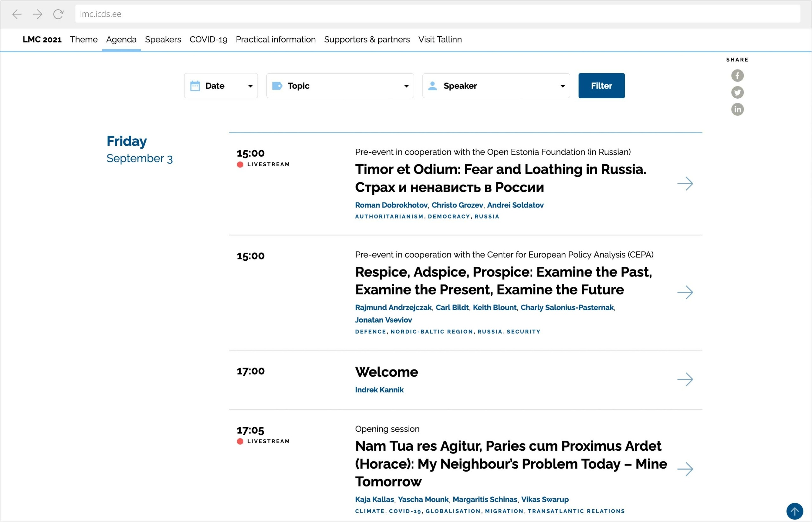The image size is (812, 522).
Task: Open Timor et Odium session arrow
Action: coord(685,184)
